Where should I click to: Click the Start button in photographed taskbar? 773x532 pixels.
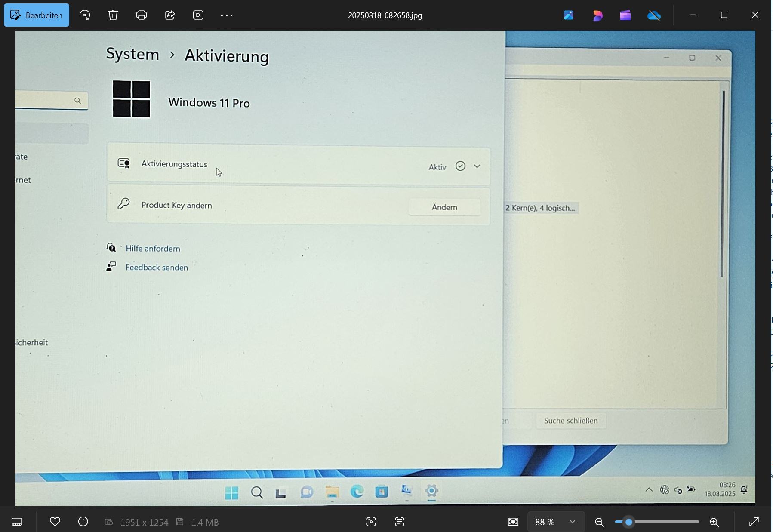(x=231, y=493)
